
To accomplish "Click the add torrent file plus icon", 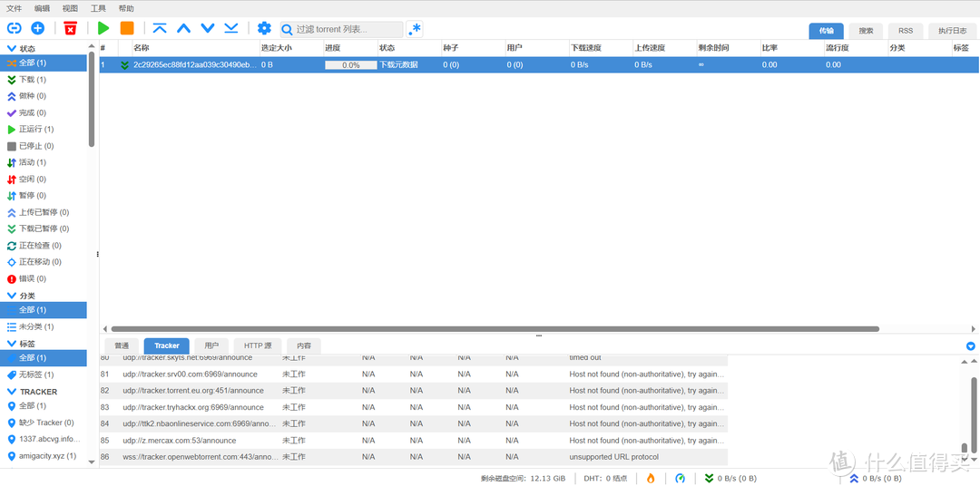I will [37, 28].
